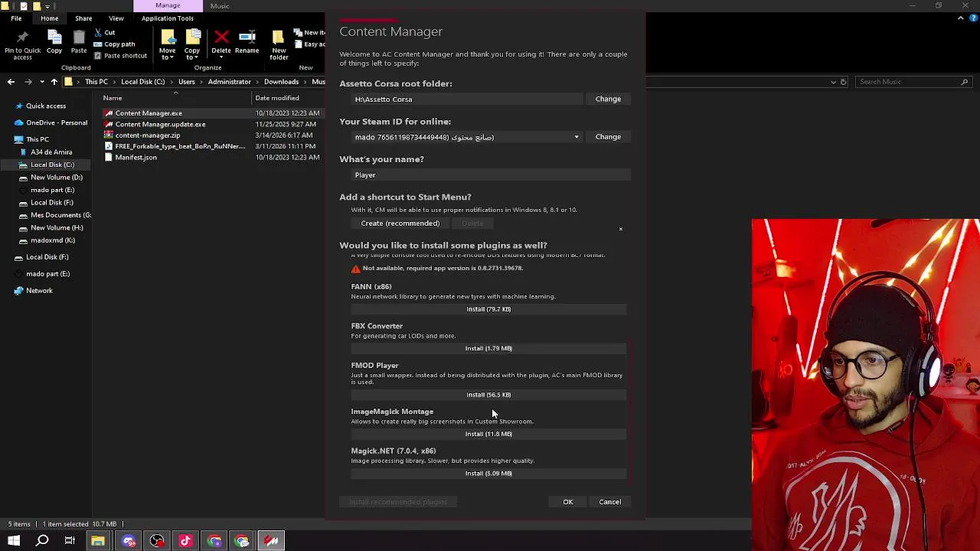Image resolution: width=980 pixels, height=551 pixels.
Task: Select Content Manager.update.exe file
Action: 160,124
